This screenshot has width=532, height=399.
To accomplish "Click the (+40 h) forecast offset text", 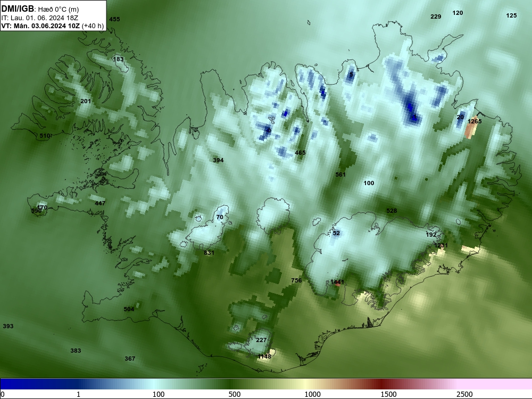I will click(x=93, y=26).
